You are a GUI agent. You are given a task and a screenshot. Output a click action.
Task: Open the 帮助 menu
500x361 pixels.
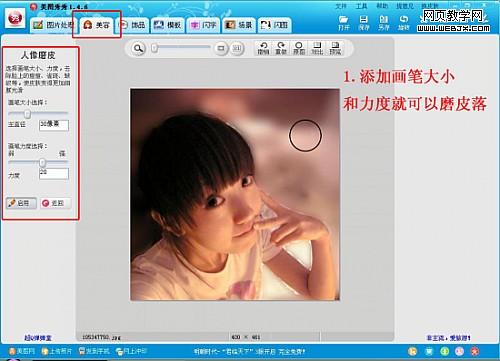click(x=382, y=6)
